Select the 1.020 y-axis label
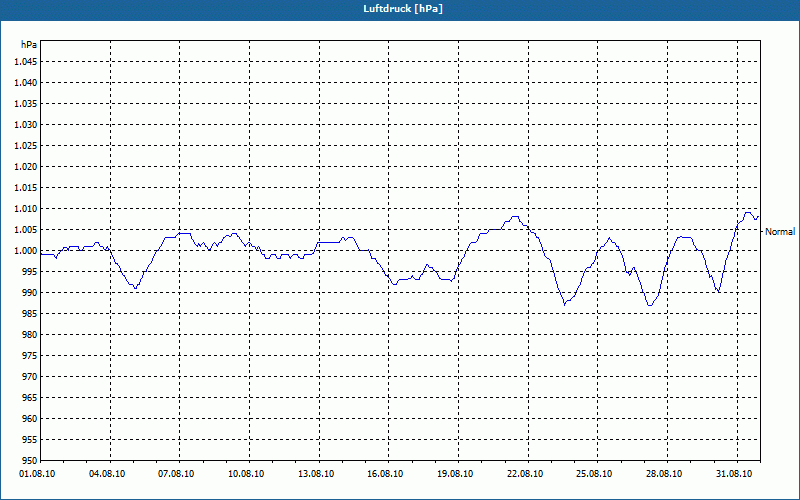The width and height of the screenshot is (800, 500). tap(26, 166)
